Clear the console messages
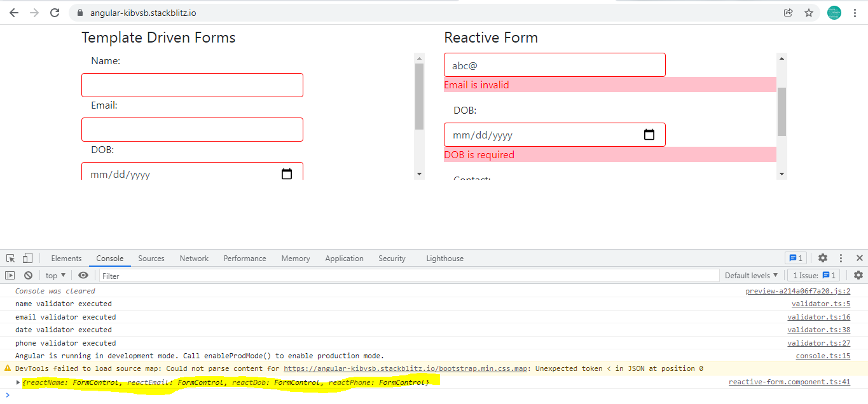Image resolution: width=868 pixels, height=404 pixels. [28, 274]
